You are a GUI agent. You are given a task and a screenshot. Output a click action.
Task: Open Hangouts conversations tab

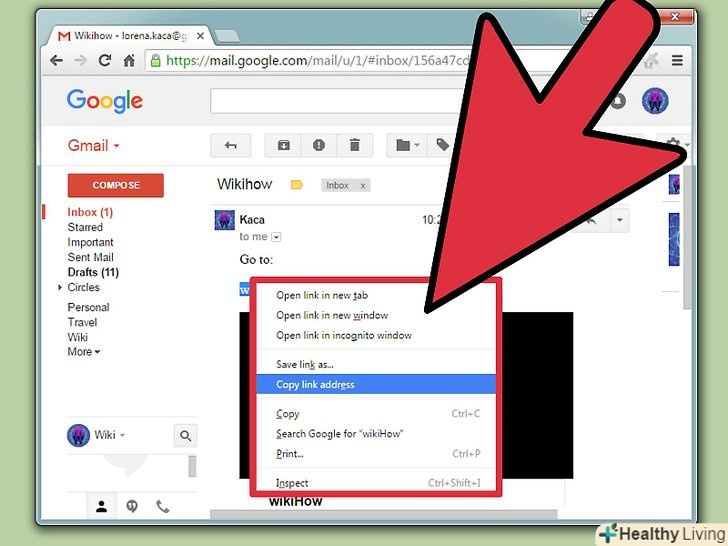tap(132, 506)
